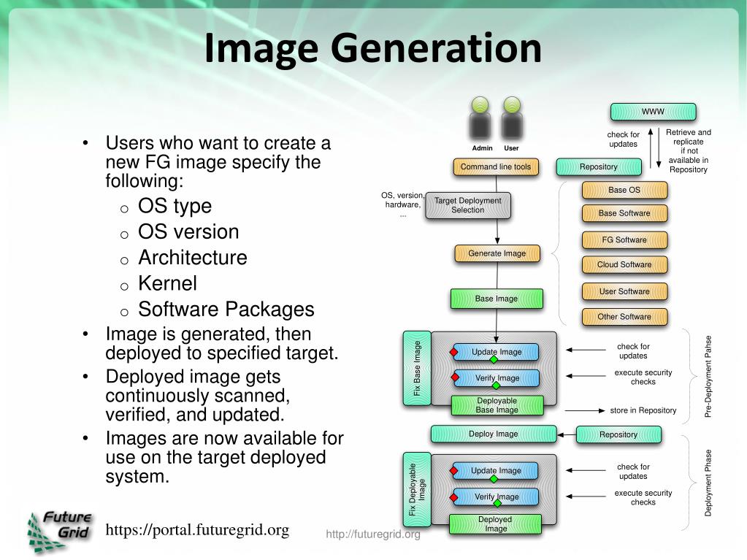Click the Image Generation slide title

(x=373, y=48)
